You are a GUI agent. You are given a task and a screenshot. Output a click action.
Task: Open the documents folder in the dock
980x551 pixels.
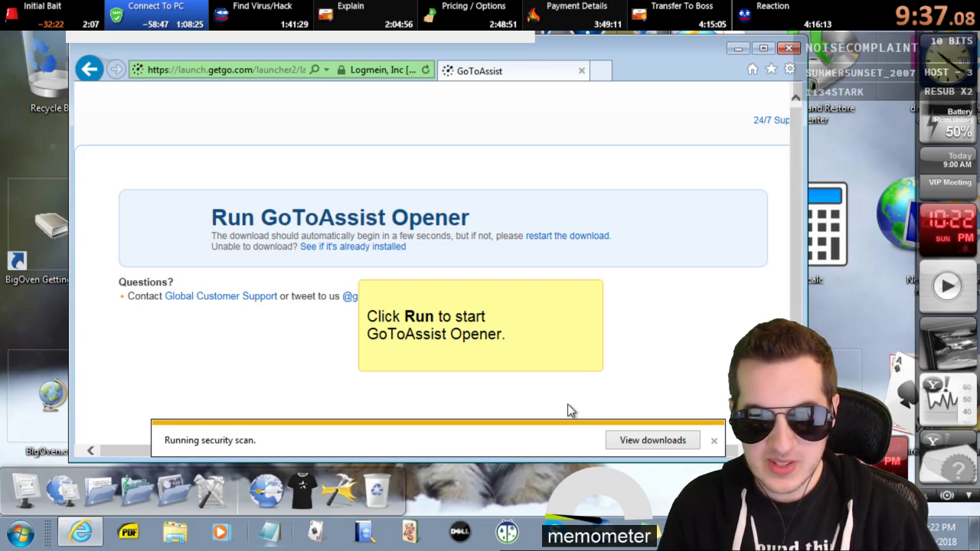(x=100, y=491)
